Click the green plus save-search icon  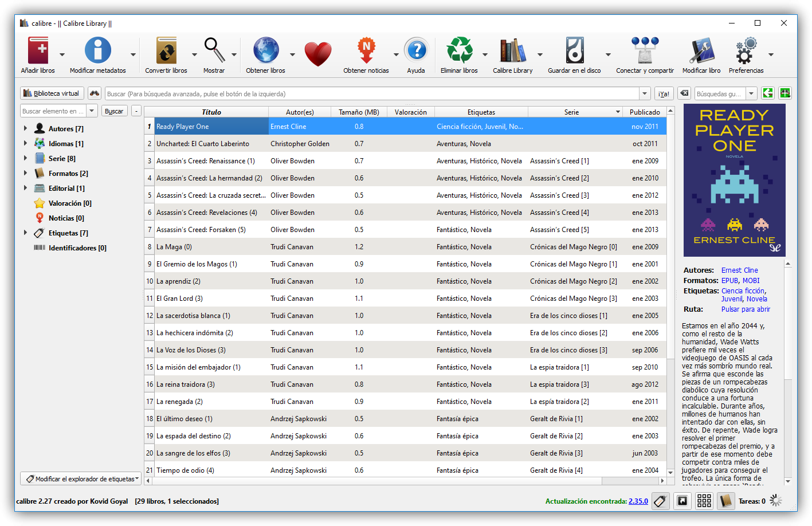pyautogui.click(x=785, y=93)
